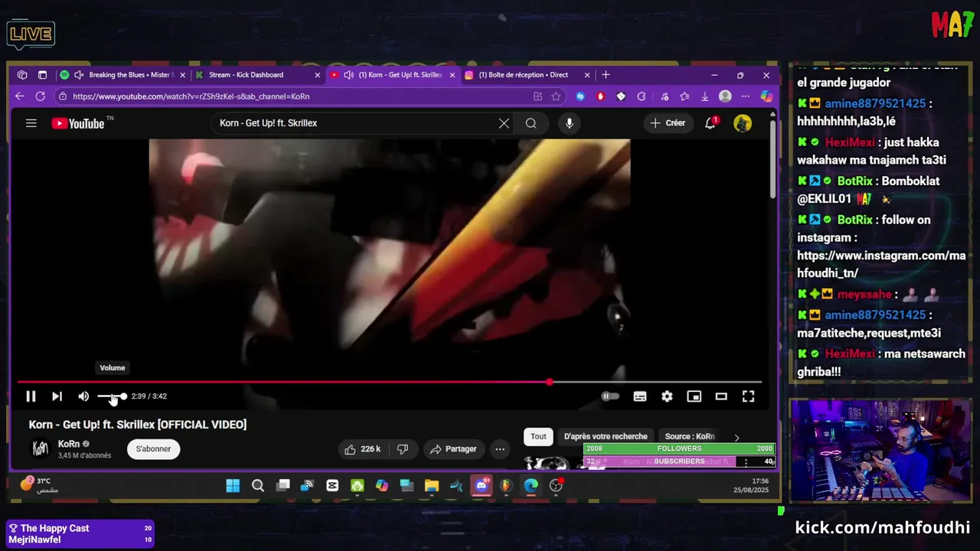Select the Source : KoRn chip
Screen dimensions: 980x551
[x=690, y=436]
